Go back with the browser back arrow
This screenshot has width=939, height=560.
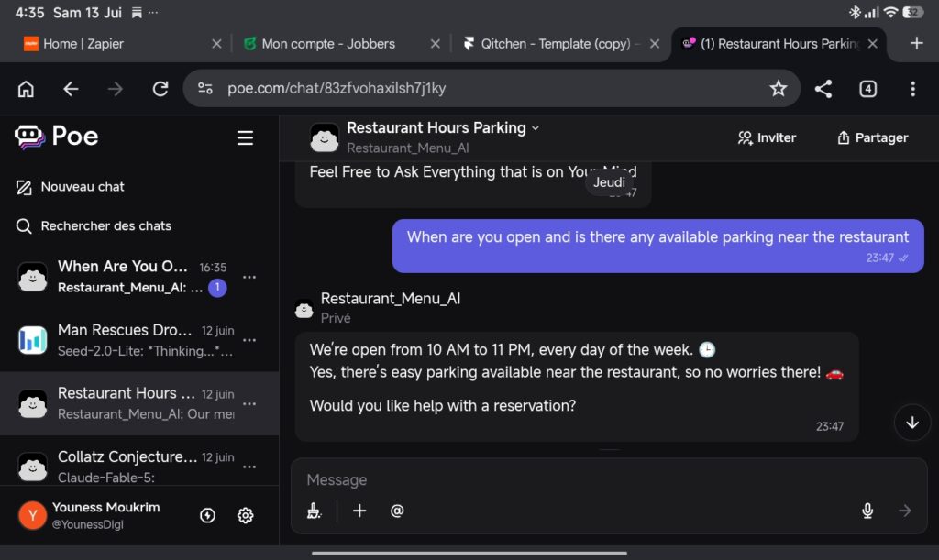click(71, 89)
